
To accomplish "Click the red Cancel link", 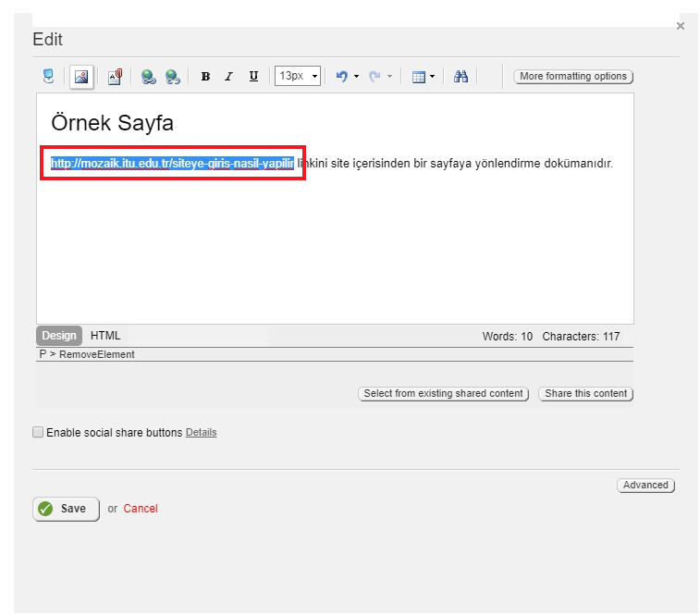I will pyautogui.click(x=141, y=509).
